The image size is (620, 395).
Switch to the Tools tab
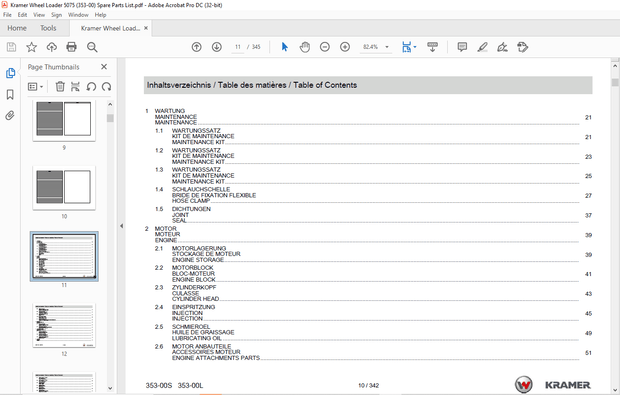[48, 28]
